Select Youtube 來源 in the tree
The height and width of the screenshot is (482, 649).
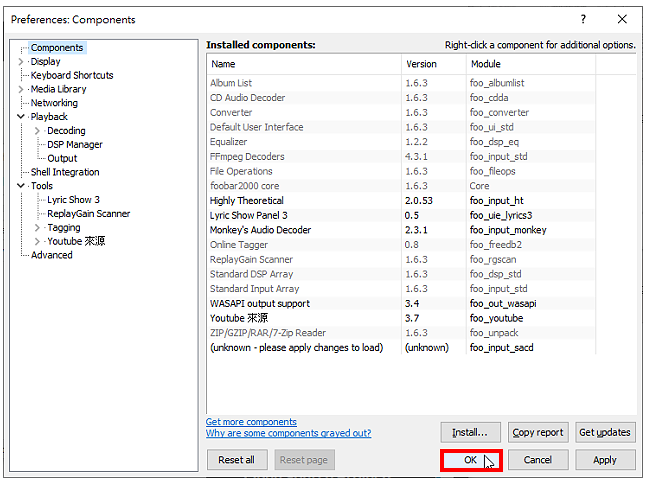point(76,241)
